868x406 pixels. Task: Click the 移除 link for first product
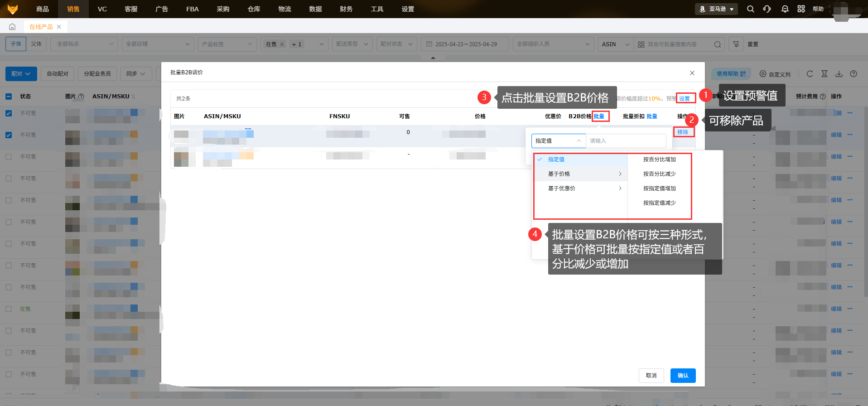click(683, 132)
